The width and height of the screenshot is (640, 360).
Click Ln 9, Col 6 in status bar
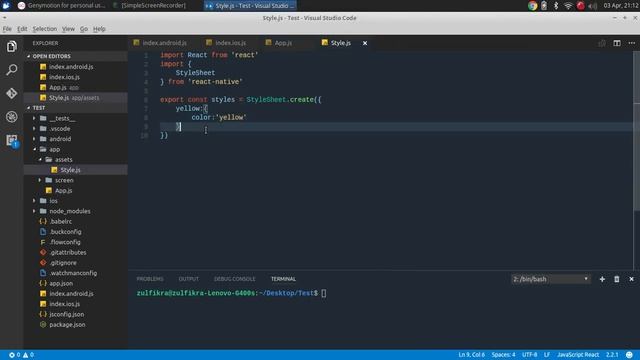pos(471,355)
